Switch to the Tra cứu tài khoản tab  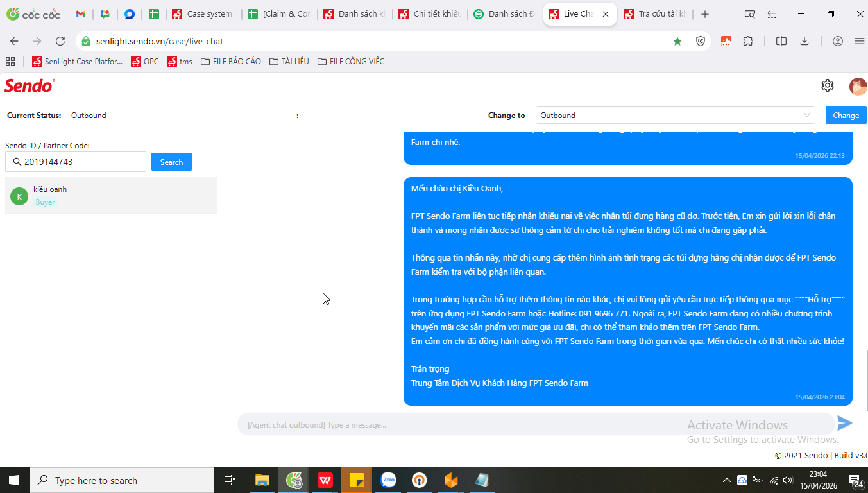[656, 14]
